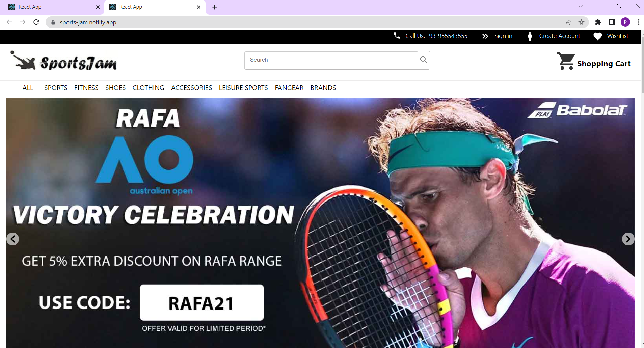Open the CLOTHING category
644x348 pixels.
149,88
